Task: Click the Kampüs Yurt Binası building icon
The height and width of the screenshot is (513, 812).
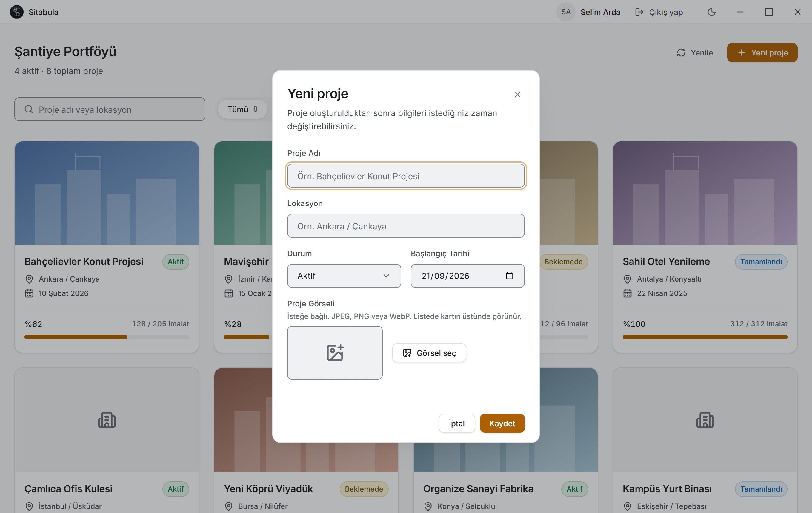Action: (x=705, y=420)
